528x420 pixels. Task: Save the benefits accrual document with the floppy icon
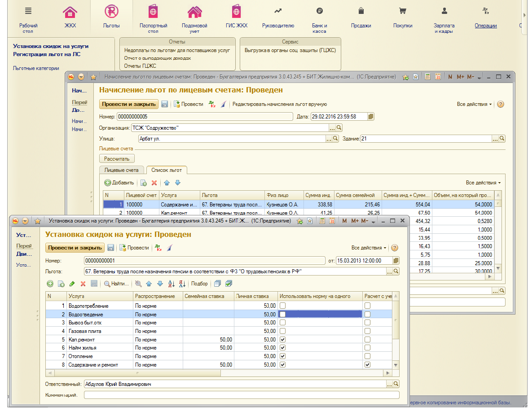pos(164,104)
